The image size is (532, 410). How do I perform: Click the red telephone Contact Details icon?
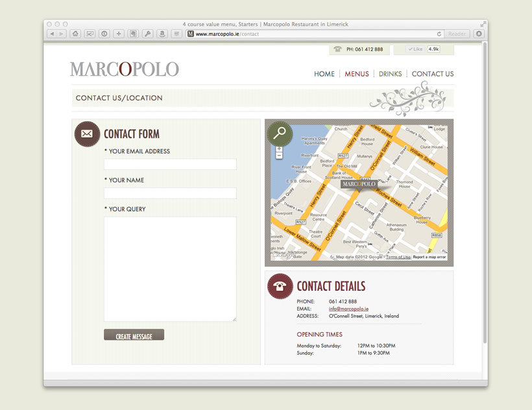[x=280, y=286]
